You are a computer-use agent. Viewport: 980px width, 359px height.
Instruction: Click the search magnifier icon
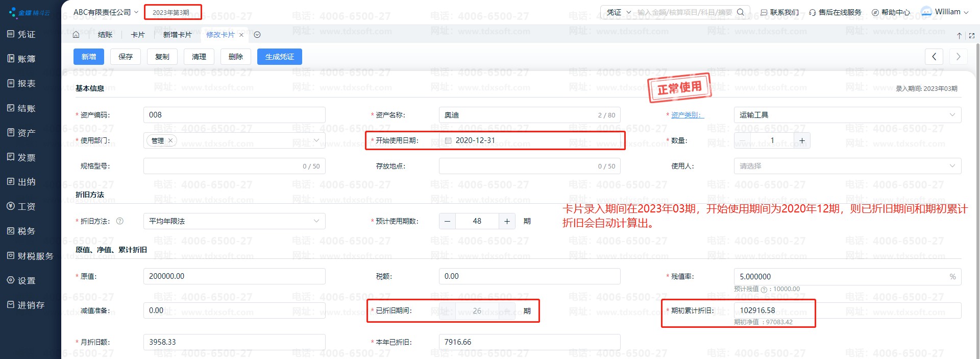click(741, 12)
